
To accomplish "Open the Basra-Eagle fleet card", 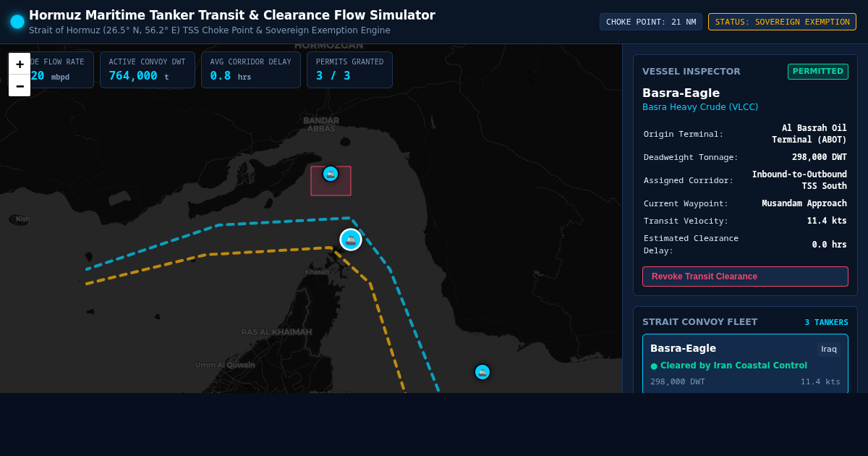I will click(745, 364).
